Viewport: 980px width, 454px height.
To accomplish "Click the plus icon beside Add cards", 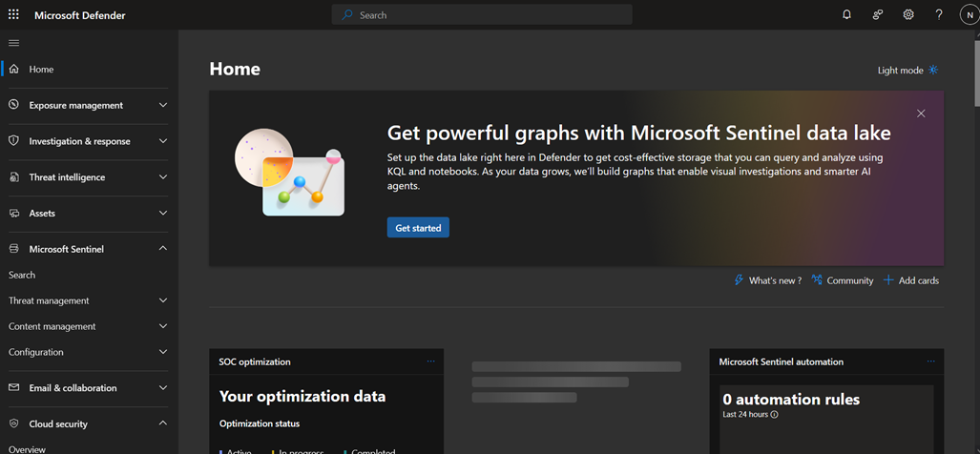I will [x=888, y=280].
